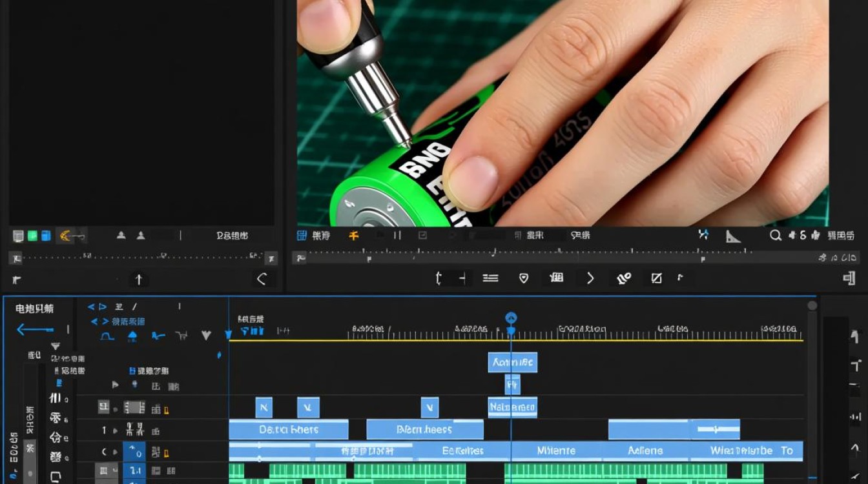The height and width of the screenshot is (484, 868).
Task: Open the grey down-triangle marker menu above tracks
Action: tap(206, 336)
